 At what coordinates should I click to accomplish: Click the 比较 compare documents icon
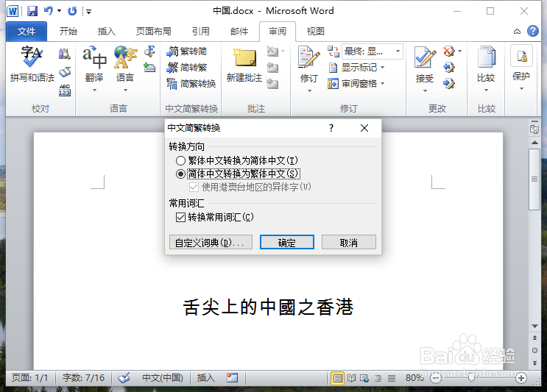[487, 57]
